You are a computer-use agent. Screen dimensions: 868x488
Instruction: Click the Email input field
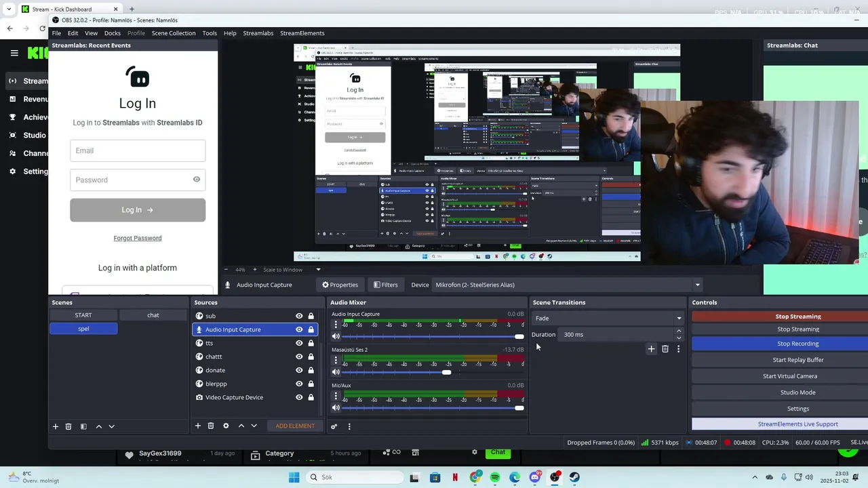coord(138,150)
